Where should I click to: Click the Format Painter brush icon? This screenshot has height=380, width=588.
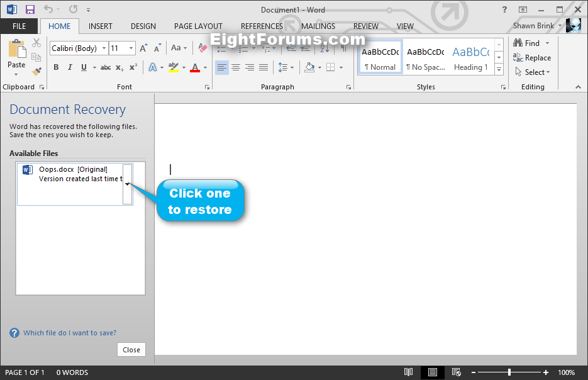[36, 72]
